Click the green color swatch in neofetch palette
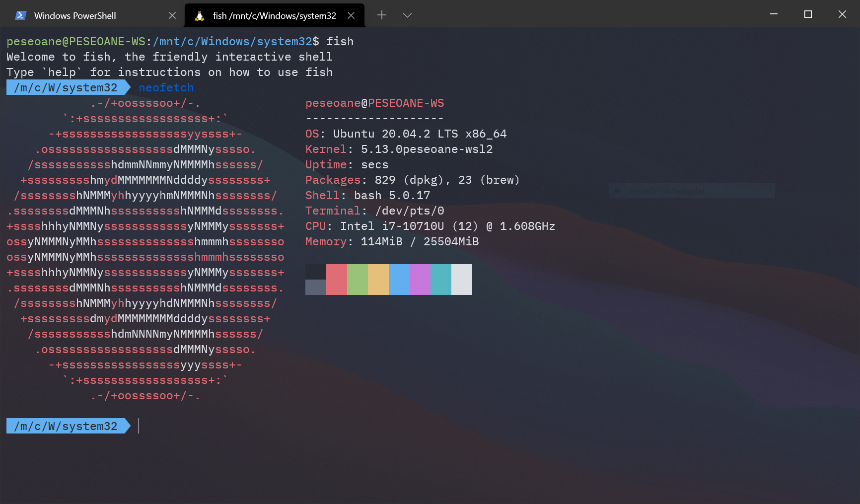The image size is (860, 504). [358, 280]
